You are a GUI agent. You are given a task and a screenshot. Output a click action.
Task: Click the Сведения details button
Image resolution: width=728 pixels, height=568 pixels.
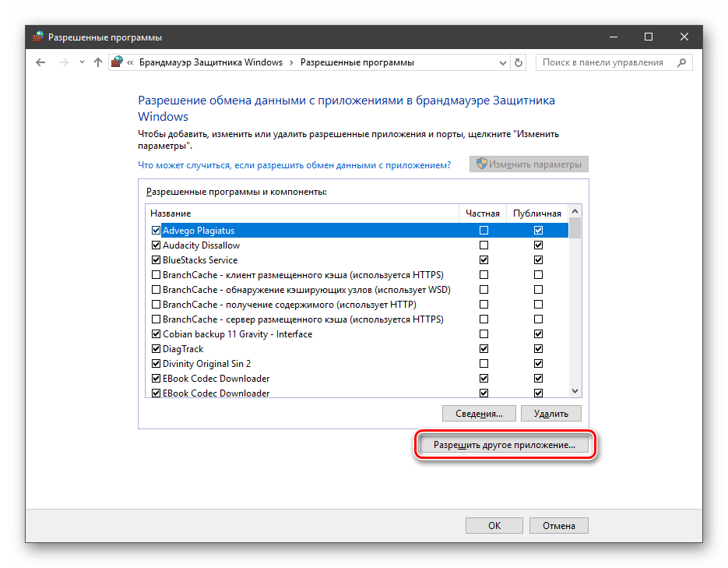pos(478,414)
